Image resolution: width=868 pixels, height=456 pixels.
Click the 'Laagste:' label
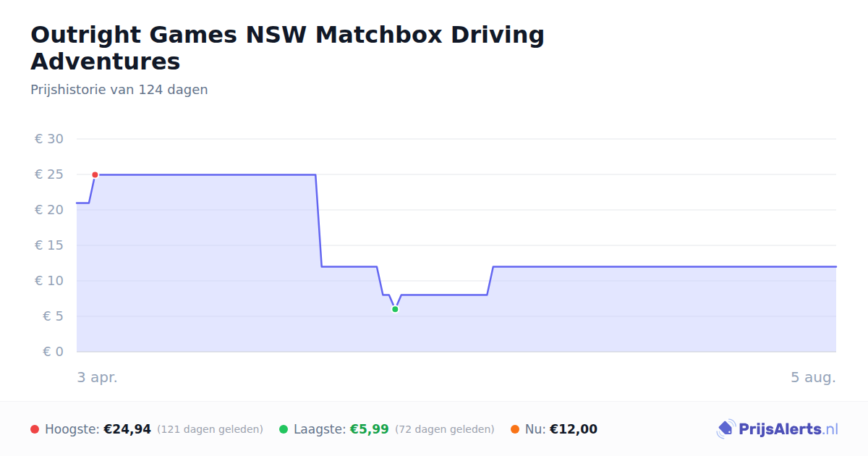pos(320,429)
